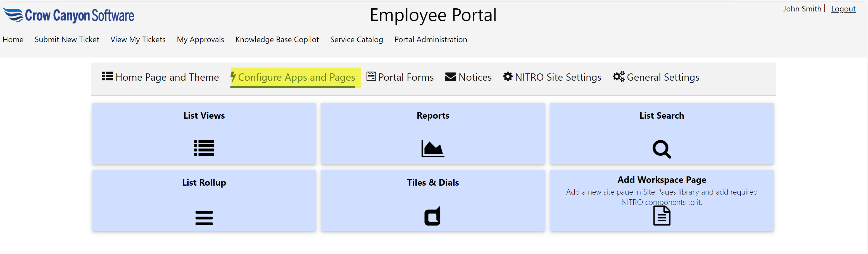Go to Home in navigation menu
868x254 pixels.
point(13,39)
